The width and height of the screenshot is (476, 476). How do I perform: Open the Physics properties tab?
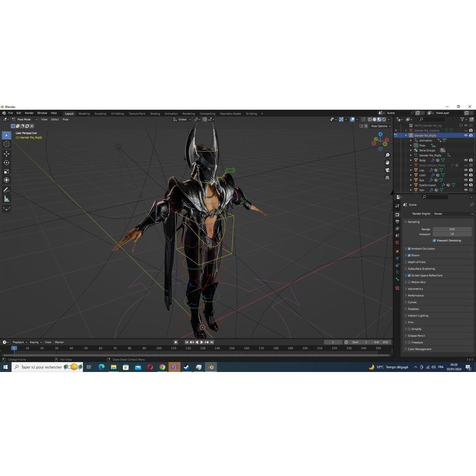tap(398, 258)
